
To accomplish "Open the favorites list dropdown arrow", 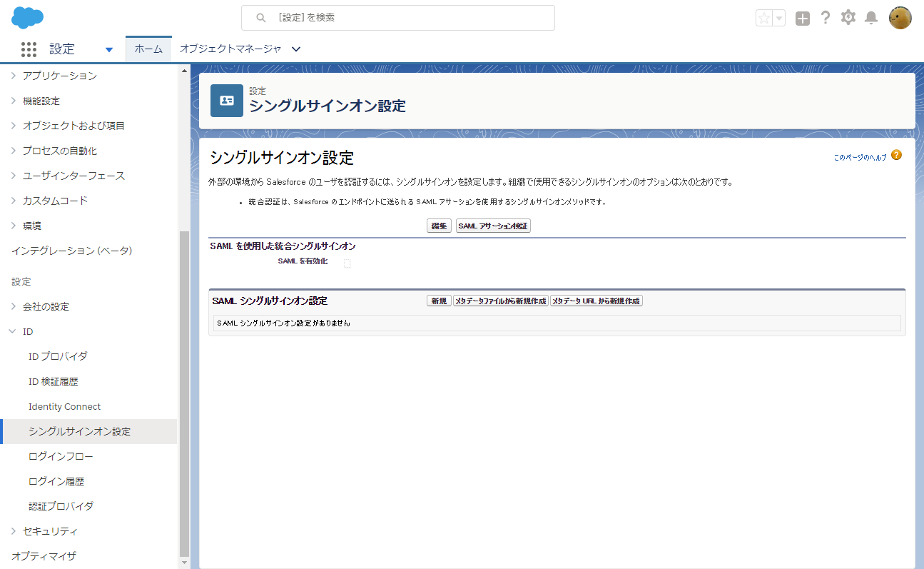I will pos(779,19).
